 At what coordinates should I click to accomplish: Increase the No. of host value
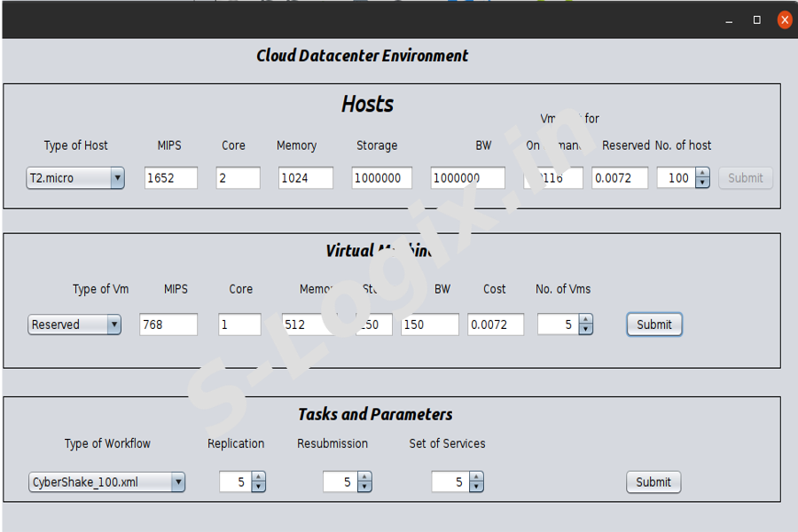tap(703, 174)
